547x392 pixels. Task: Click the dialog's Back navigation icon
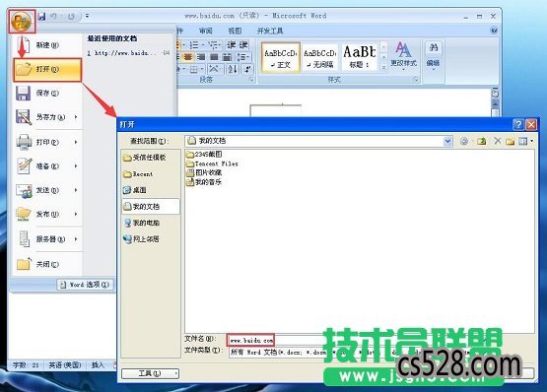pos(464,141)
